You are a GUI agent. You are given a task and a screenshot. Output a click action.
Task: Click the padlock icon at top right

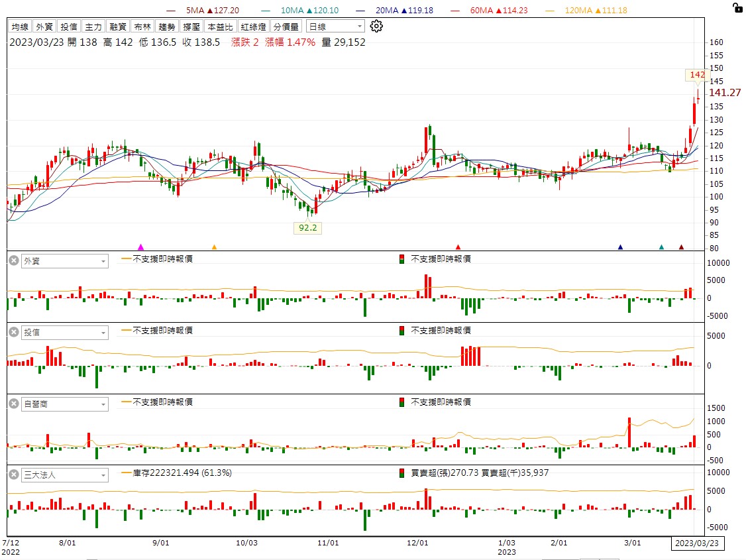click(x=737, y=8)
